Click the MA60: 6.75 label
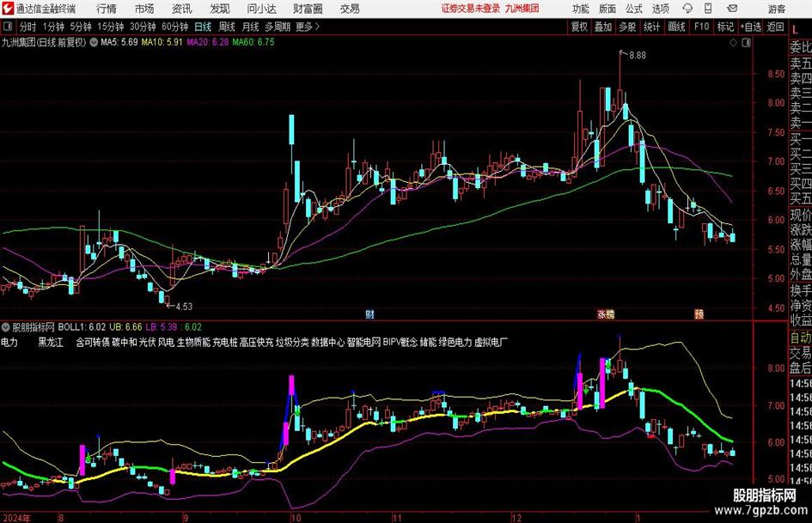Image resolution: width=812 pixels, height=523 pixels. click(x=253, y=42)
